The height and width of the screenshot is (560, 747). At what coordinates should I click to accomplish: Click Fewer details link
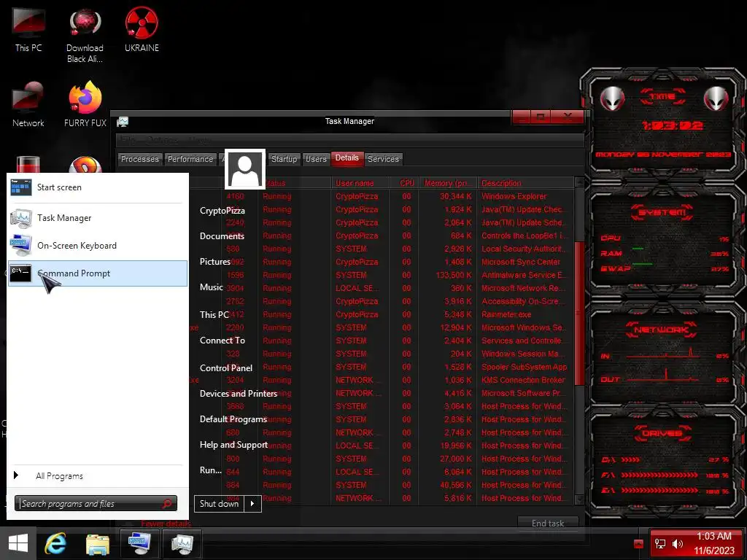click(166, 524)
